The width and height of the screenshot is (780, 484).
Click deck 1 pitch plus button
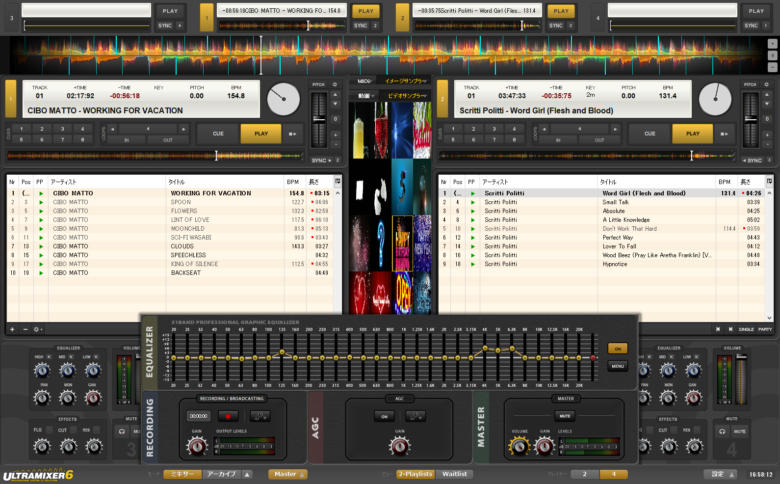point(335,135)
